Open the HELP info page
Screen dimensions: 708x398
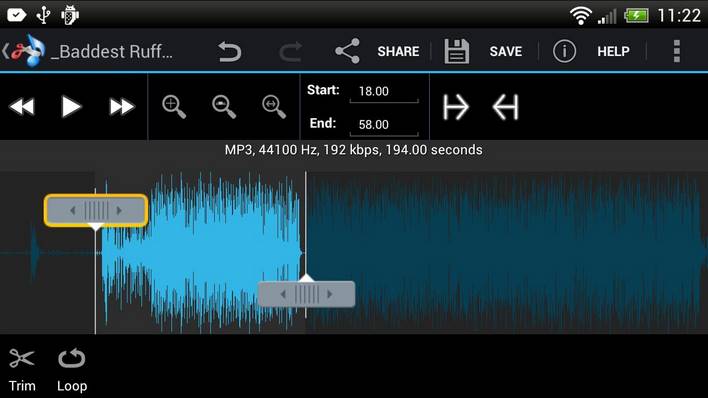(x=613, y=52)
